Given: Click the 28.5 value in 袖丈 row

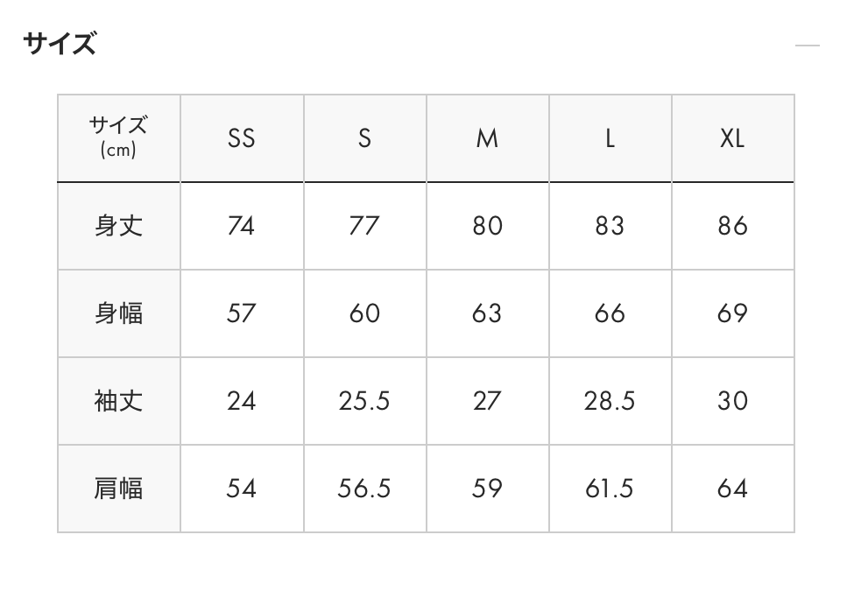Looking at the screenshot, I should (x=610, y=401).
